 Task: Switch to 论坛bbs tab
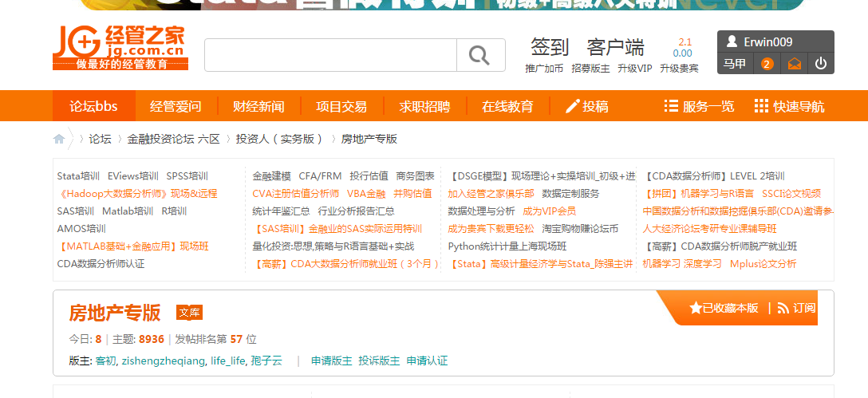(93, 106)
